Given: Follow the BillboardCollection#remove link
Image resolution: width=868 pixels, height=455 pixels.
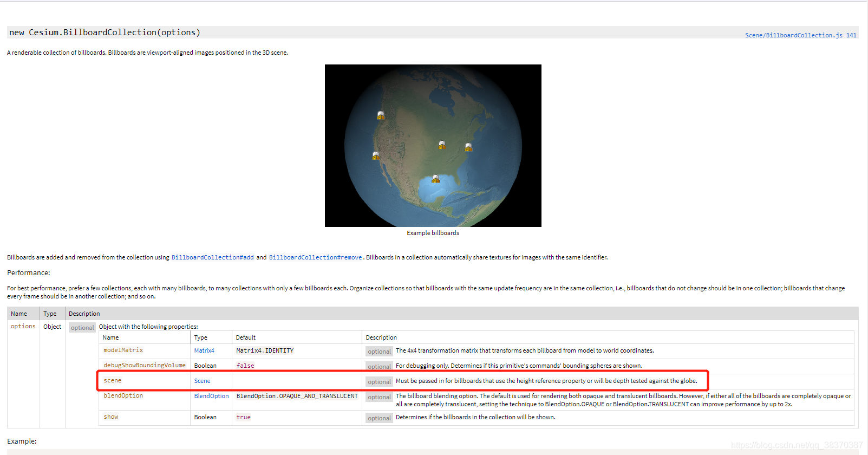Looking at the screenshot, I should (x=315, y=257).
